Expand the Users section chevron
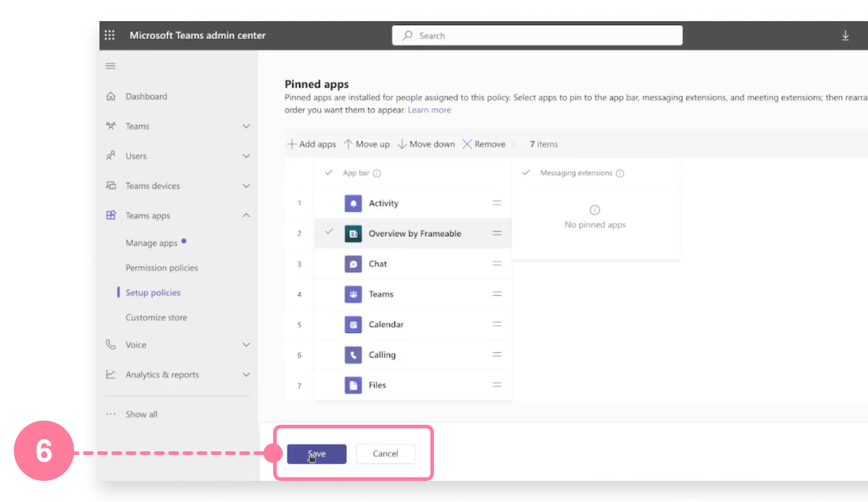The image size is (868, 502). pyautogui.click(x=246, y=156)
